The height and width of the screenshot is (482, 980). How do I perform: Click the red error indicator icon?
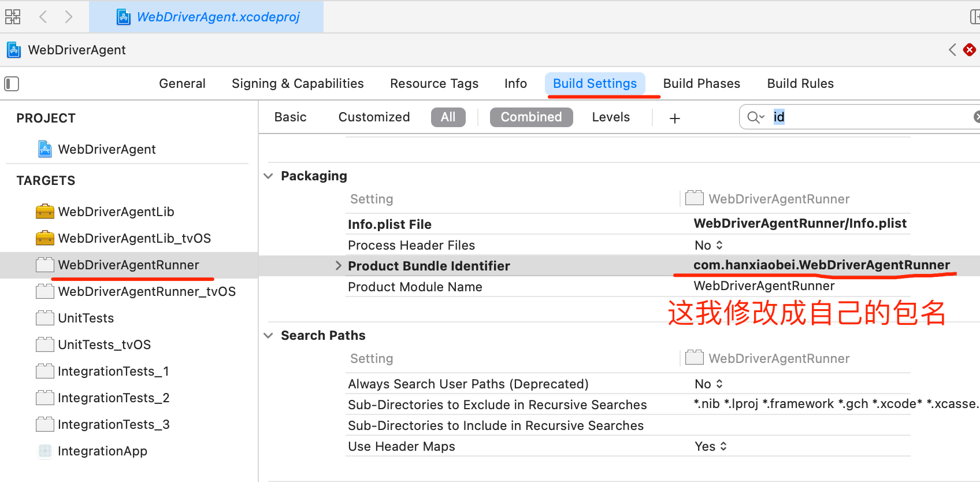tap(970, 50)
